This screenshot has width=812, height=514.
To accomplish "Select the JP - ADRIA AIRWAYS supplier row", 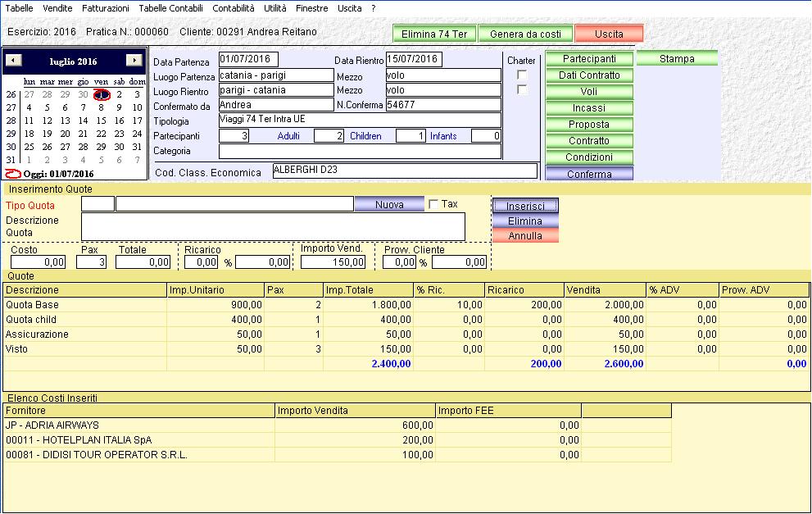I will [139, 425].
